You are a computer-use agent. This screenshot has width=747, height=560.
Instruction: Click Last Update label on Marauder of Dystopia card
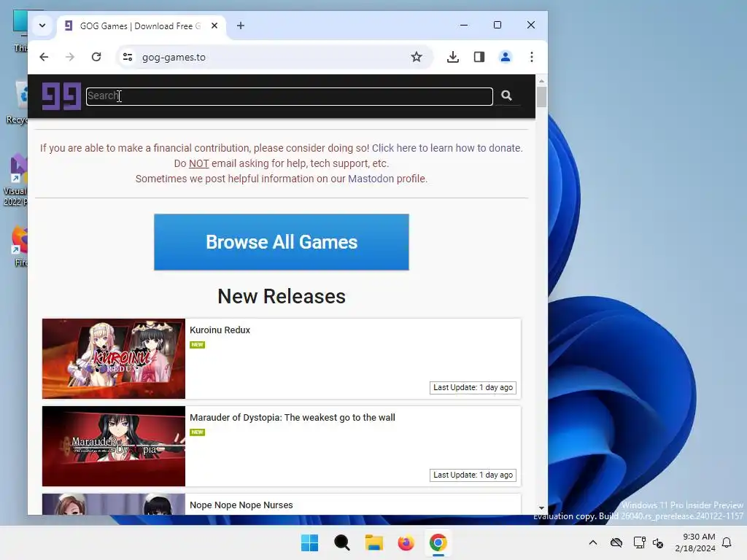tap(473, 475)
